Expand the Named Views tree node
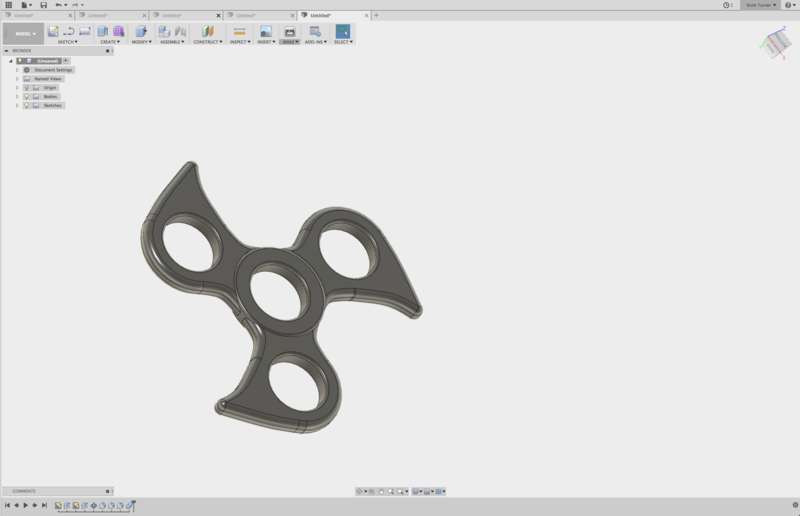The image size is (800, 516). click(x=17, y=79)
